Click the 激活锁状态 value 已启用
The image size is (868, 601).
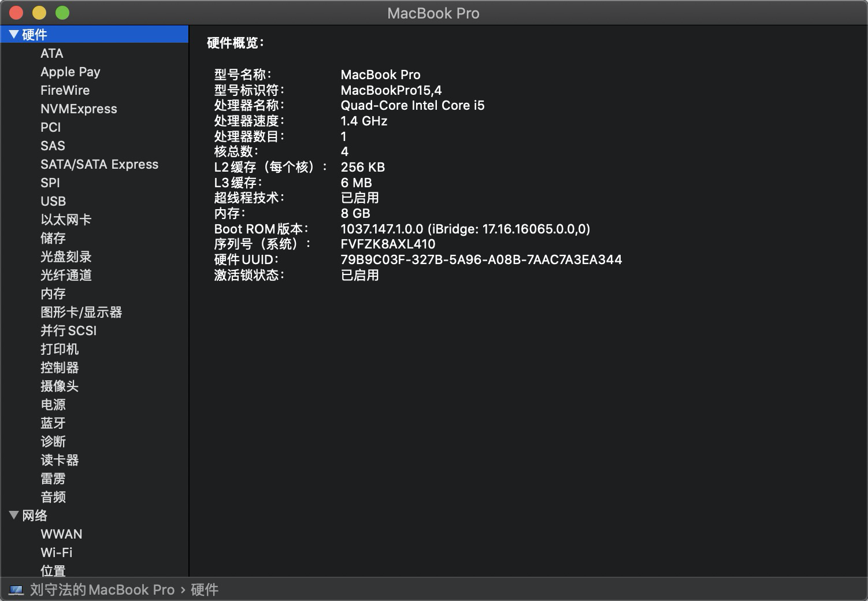click(x=360, y=275)
